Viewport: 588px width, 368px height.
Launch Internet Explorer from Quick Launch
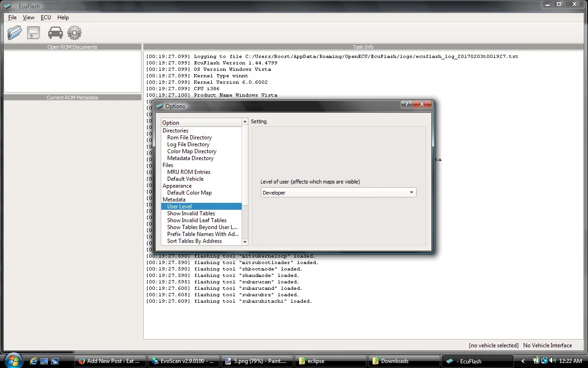point(34,361)
